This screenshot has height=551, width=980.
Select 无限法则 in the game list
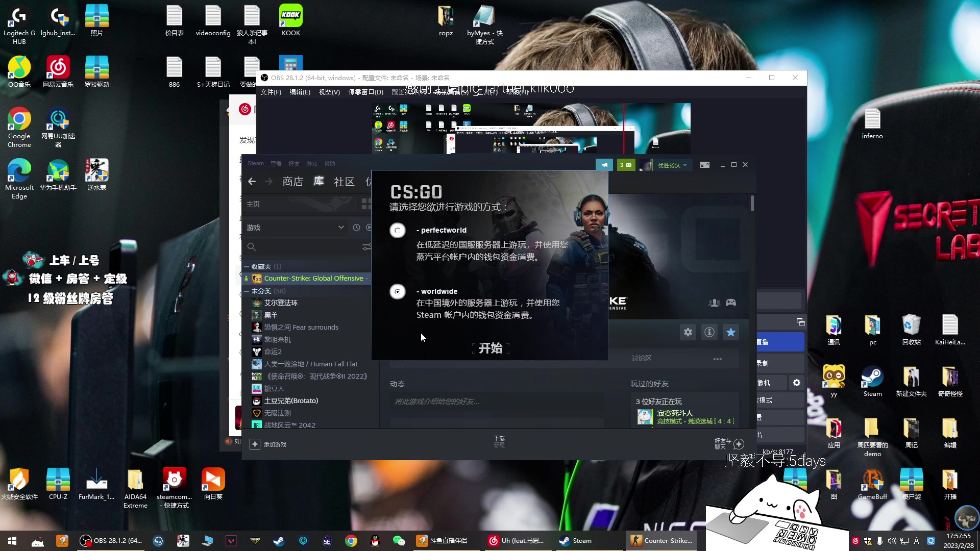click(x=277, y=413)
